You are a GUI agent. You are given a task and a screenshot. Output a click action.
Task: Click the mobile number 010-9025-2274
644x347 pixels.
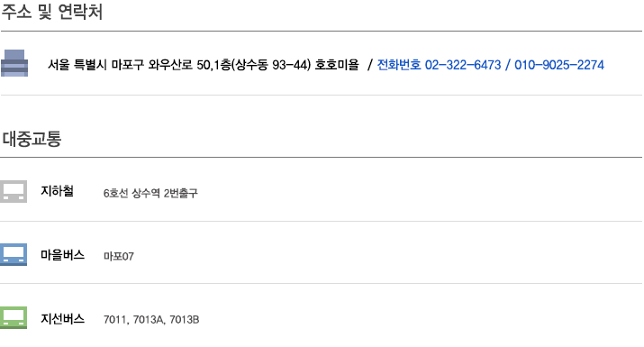point(559,65)
